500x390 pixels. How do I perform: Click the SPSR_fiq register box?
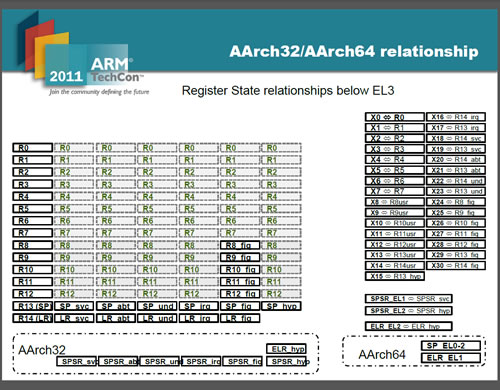coord(243,361)
